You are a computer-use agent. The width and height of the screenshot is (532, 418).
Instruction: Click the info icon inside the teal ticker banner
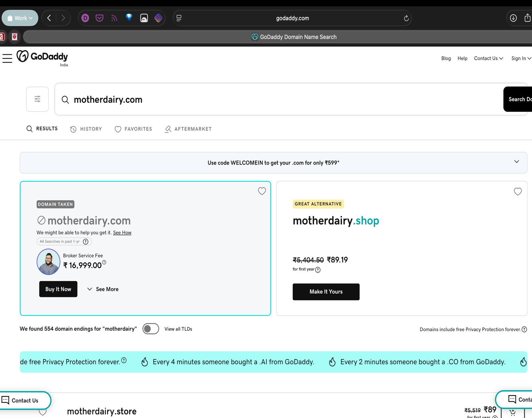coord(124,361)
